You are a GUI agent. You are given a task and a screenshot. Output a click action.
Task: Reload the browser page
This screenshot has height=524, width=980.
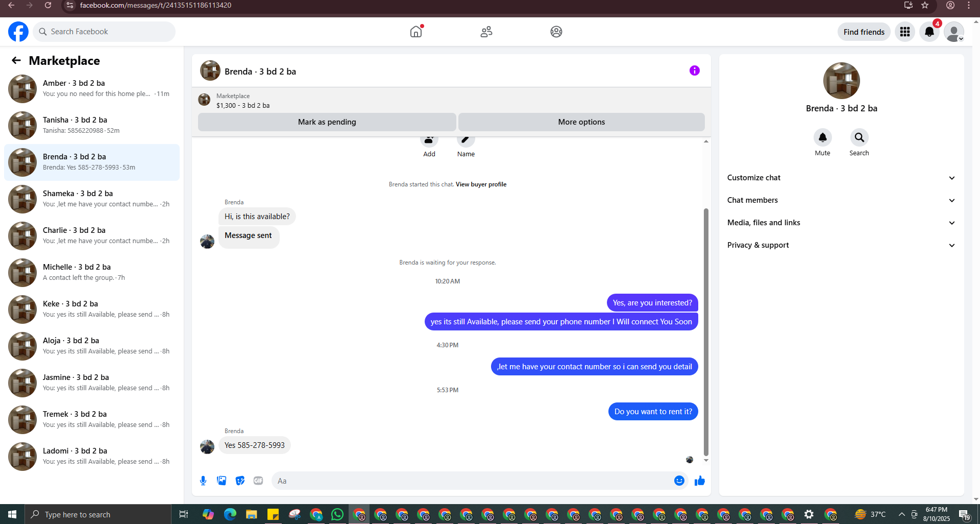click(48, 5)
